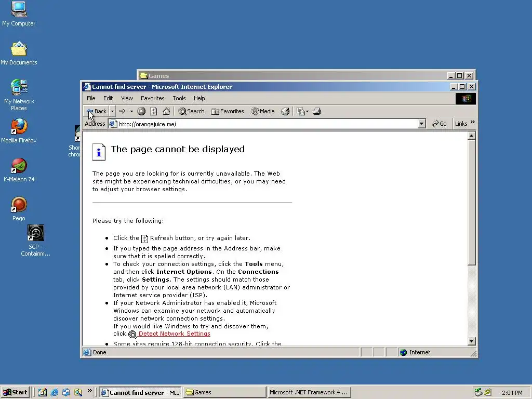Open the Help menu
The width and height of the screenshot is (532, 399).
[x=199, y=98]
